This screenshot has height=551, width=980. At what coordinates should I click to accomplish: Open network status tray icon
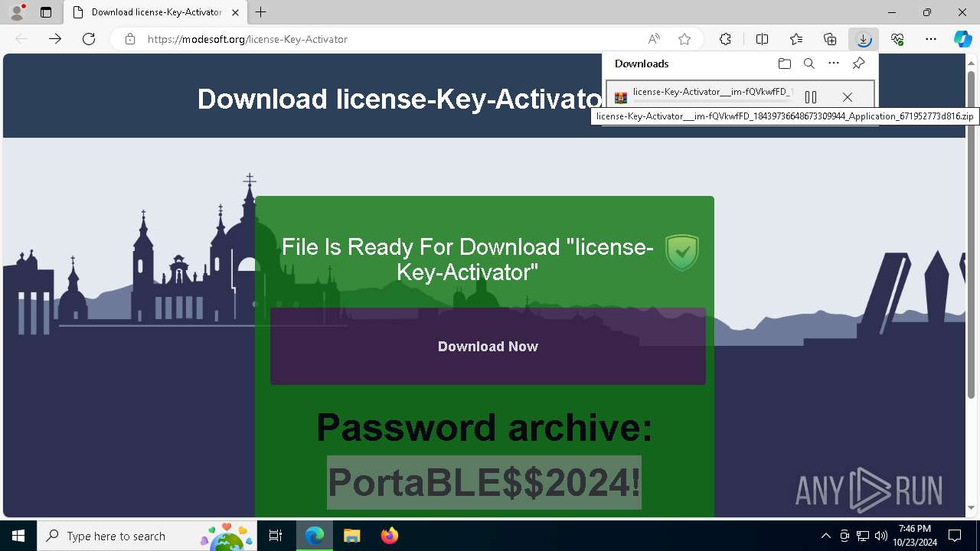[863, 536]
